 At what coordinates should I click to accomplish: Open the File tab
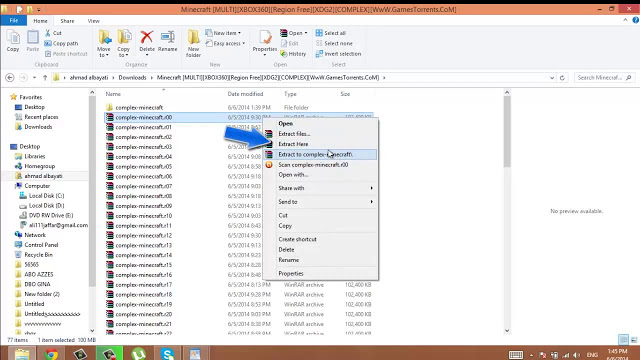coord(13,20)
